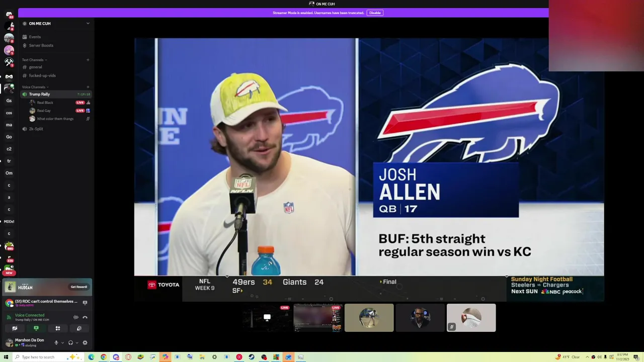Collapse the Text Channels category
The image size is (644, 362).
tap(34, 60)
